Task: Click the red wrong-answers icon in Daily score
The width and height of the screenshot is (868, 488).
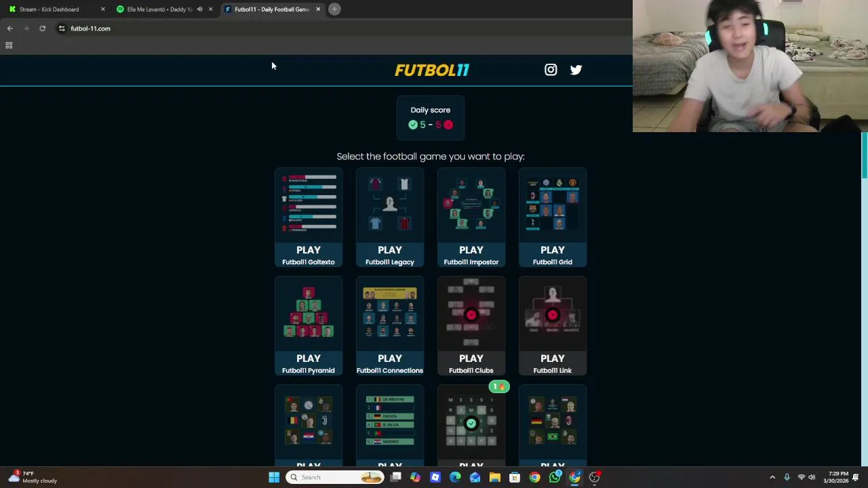Action: (448, 125)
